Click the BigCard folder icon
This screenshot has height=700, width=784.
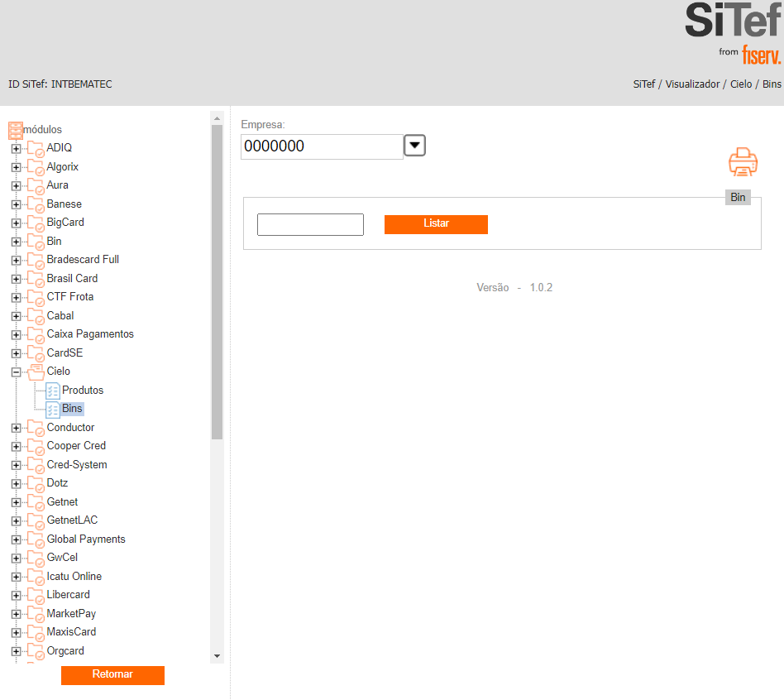pyautogui.click(x=36, y=223)
